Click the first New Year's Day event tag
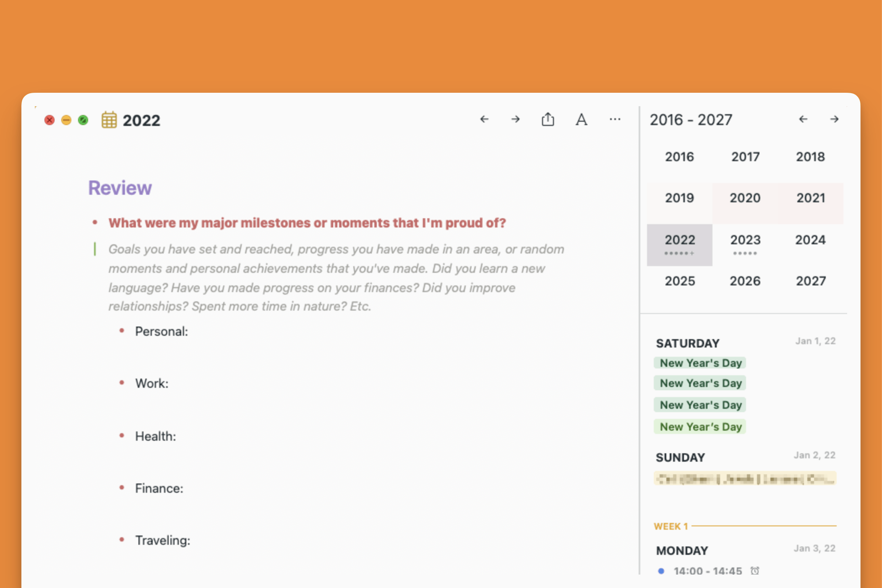 [x=700, y=363]
